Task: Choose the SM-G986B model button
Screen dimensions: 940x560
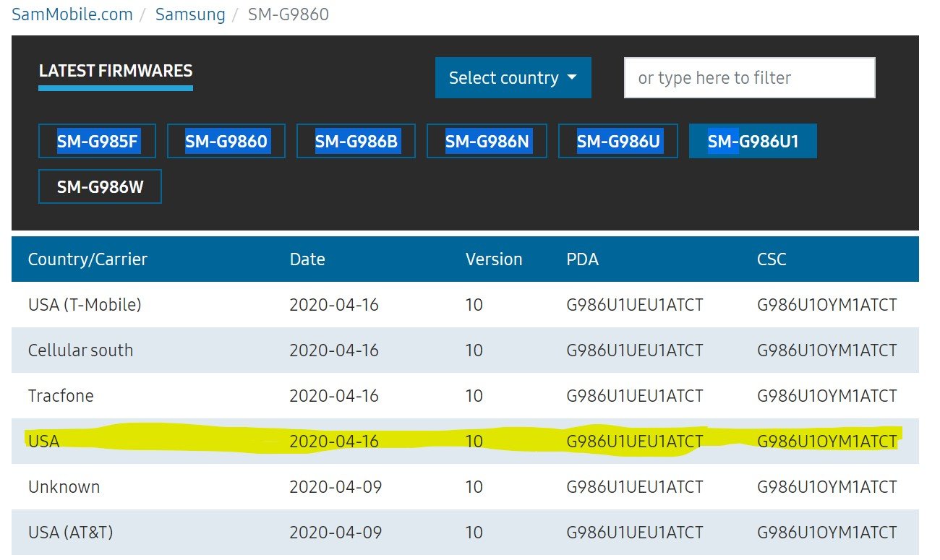Action: point(356,142)
